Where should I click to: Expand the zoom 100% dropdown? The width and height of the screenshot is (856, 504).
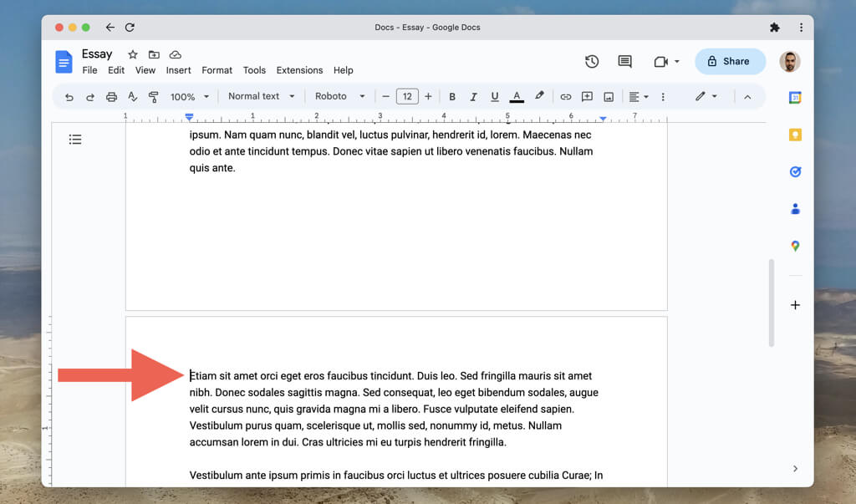tap(190, 97)
